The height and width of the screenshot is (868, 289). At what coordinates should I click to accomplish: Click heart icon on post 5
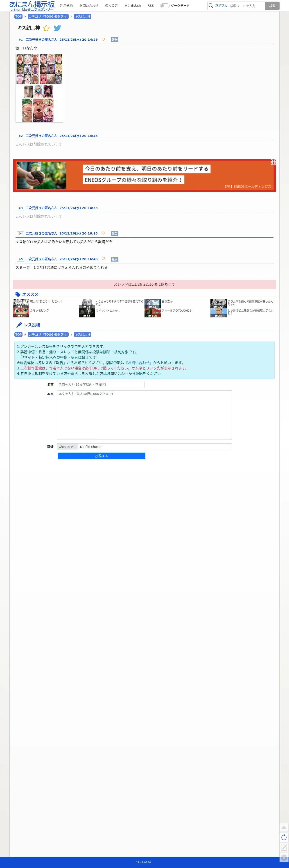click(103, 259)
